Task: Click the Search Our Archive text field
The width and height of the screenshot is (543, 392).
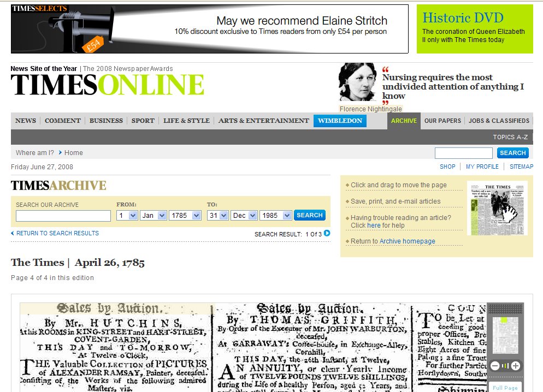Action: point(63,216)
